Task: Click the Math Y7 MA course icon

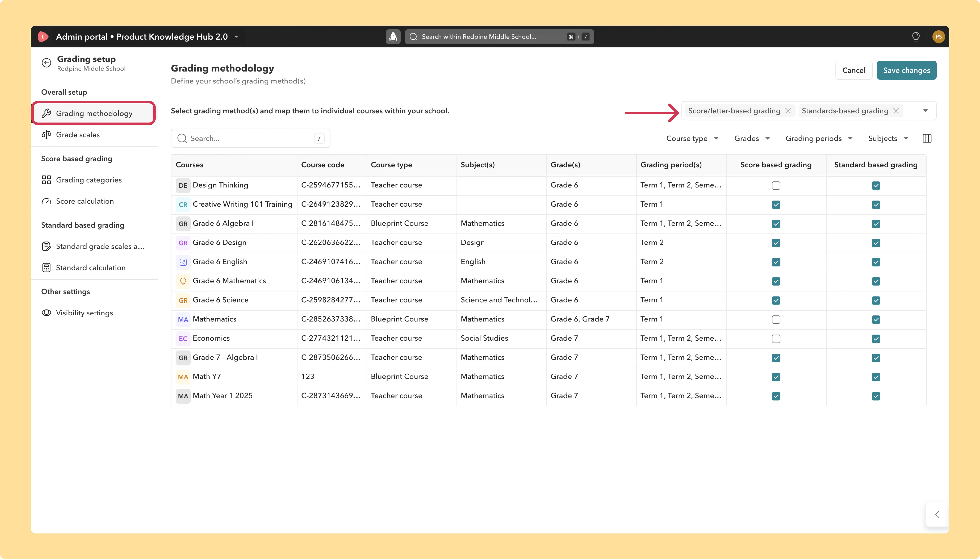Action: 183,377
